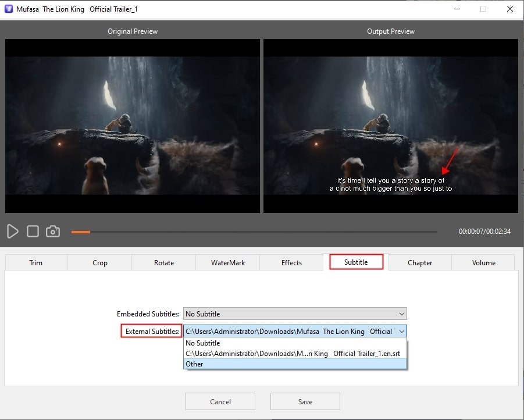Viewport: 524px width, 420px height.
Task: Play the video preview
Action: [12, 231]
